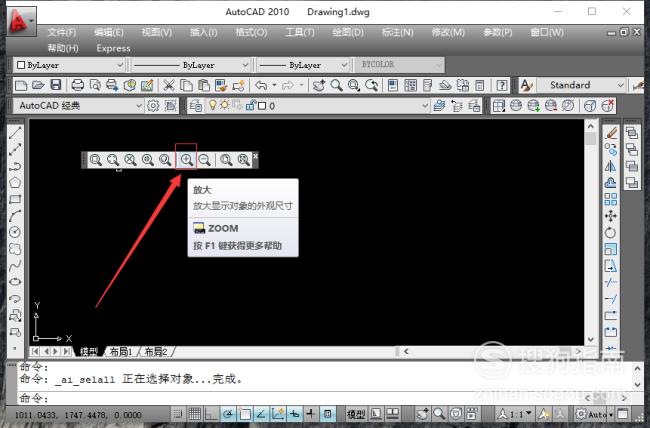Screen dimensions: 650x428
Task: Open the 修改(M) menu
Action: (x=448, y=32)
